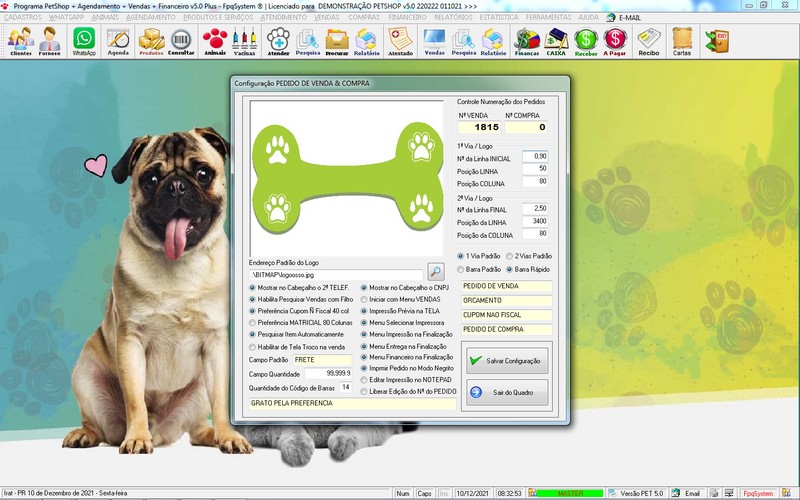Viewport: 800px width, 500px height.
Task: Click Pesquisa icon next to Atender
Action: [x=308, y=41]
